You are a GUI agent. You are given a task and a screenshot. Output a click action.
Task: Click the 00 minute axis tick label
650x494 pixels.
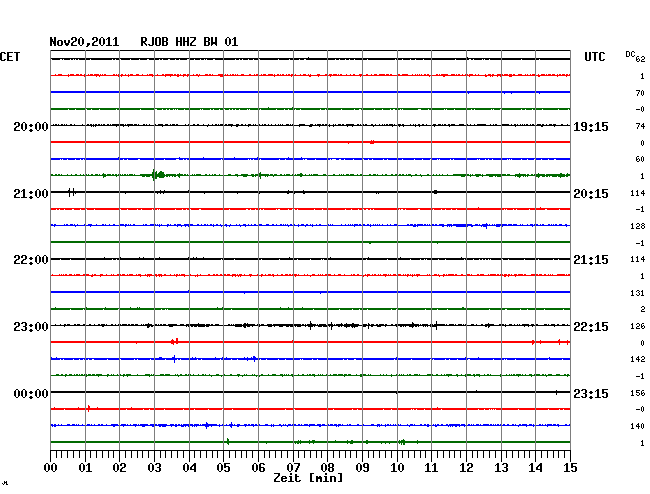click(51, 467)
